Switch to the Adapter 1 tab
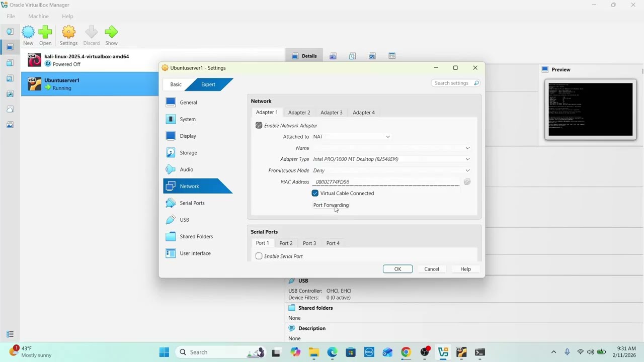This screenshot has height=362, width=644. pyautogui.click(x=267, y=112)
